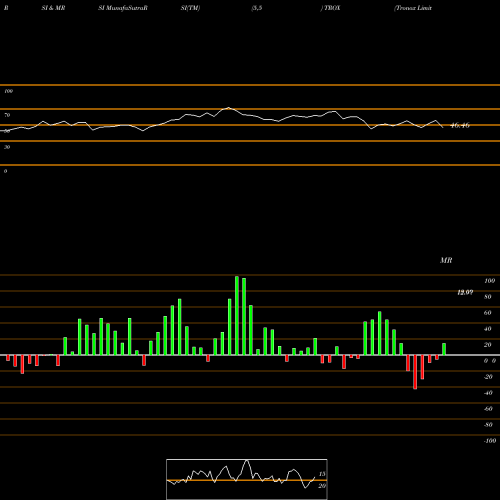Click the longest red MR histogram bar
The width and height of the screenshot is (500, 500).
(x=415, y=372)
